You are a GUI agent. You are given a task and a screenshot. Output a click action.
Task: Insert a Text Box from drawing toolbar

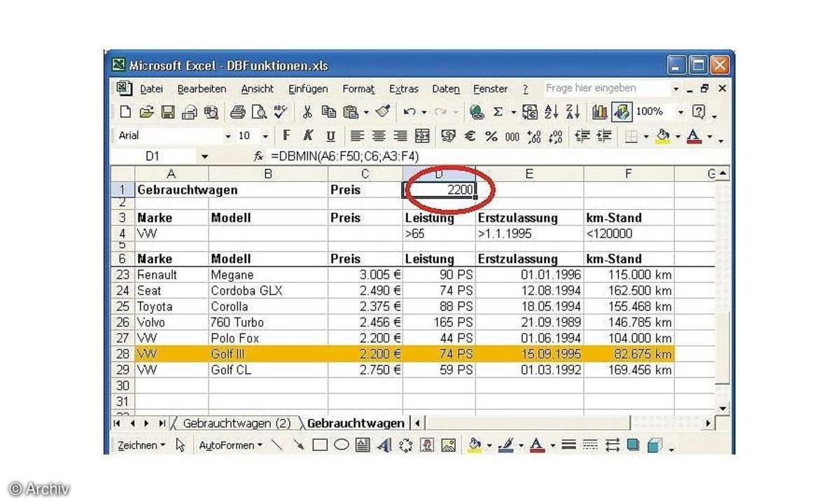[363, 445]
